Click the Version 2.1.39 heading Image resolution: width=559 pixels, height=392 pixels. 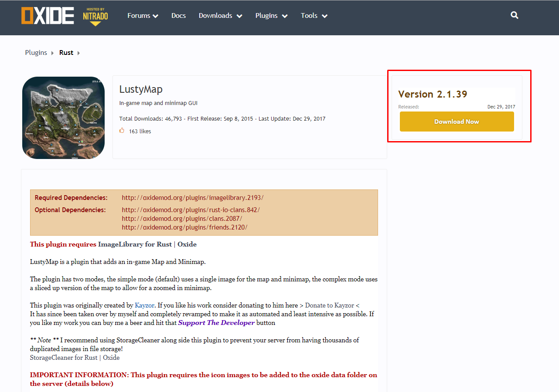433,95
